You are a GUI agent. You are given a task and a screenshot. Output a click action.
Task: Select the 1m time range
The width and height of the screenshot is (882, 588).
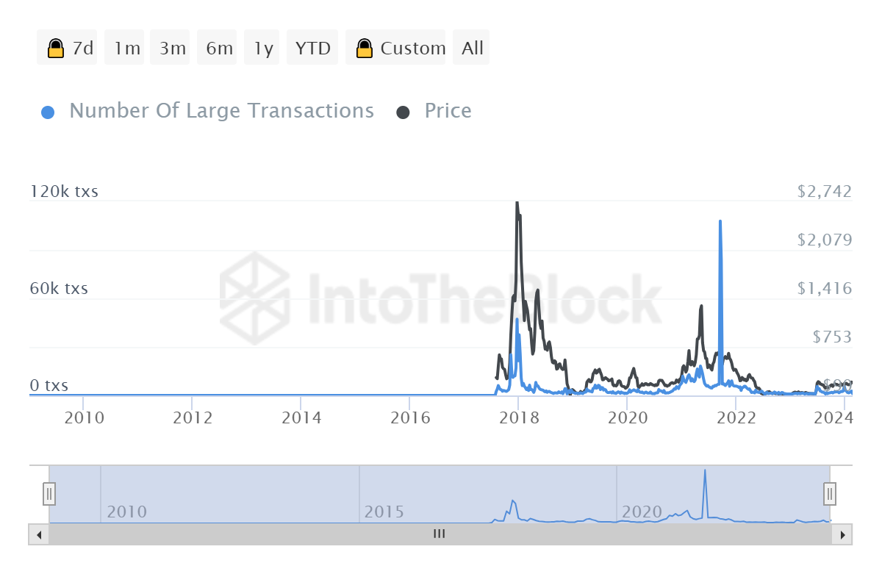(x=127, y=49)
